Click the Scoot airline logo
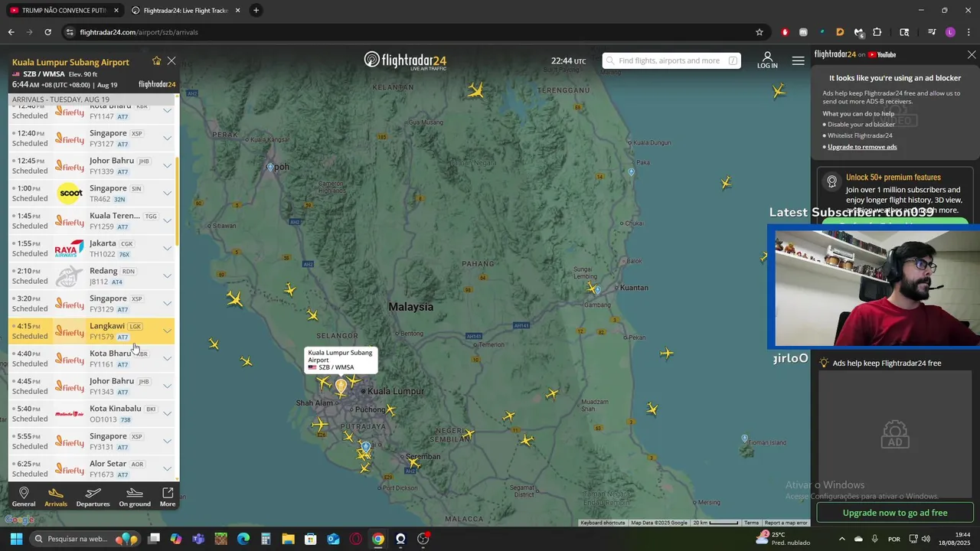 70,194
